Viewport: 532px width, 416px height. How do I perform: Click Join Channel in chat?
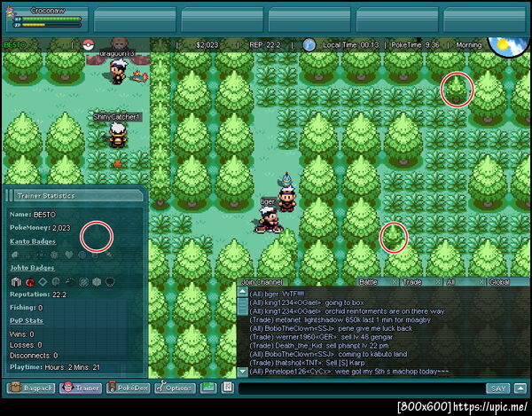(262, 282)
